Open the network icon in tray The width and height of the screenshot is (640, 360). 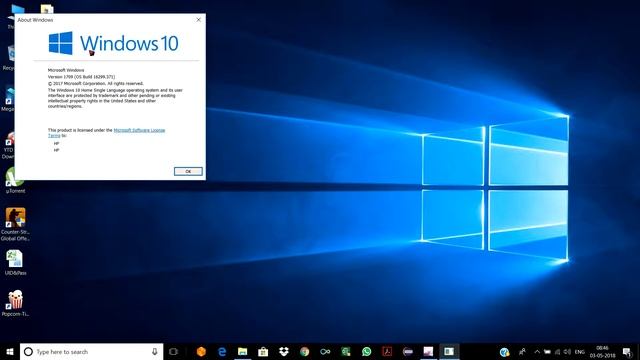coord(558,351)
